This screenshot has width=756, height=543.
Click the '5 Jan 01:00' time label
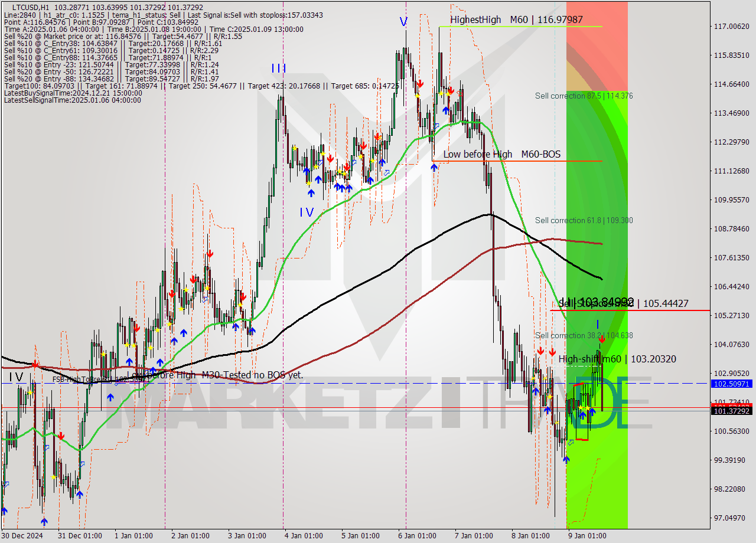360,536
